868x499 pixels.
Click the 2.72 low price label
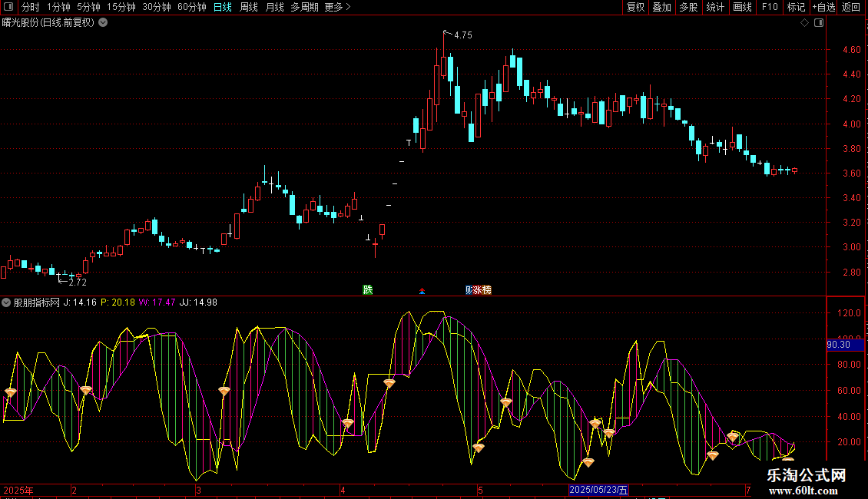tap(78, 283)
